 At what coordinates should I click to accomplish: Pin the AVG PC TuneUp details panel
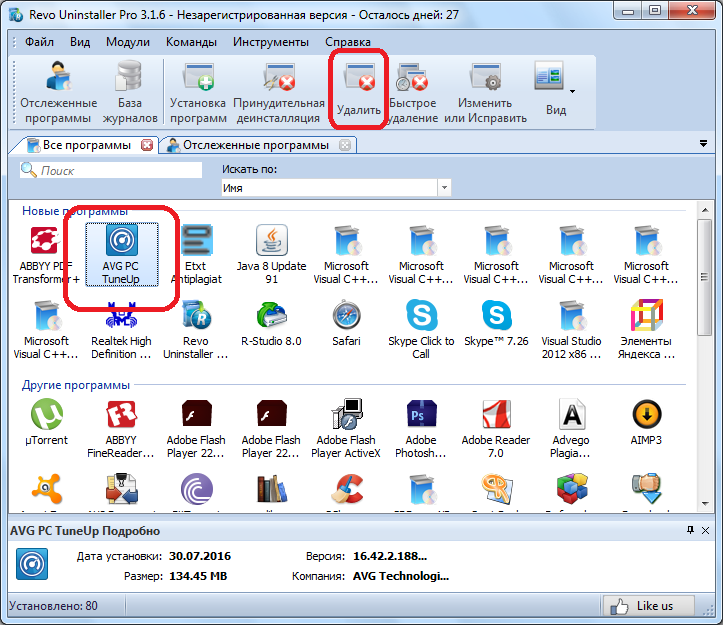pyautogui.click(x=690, y=530)
